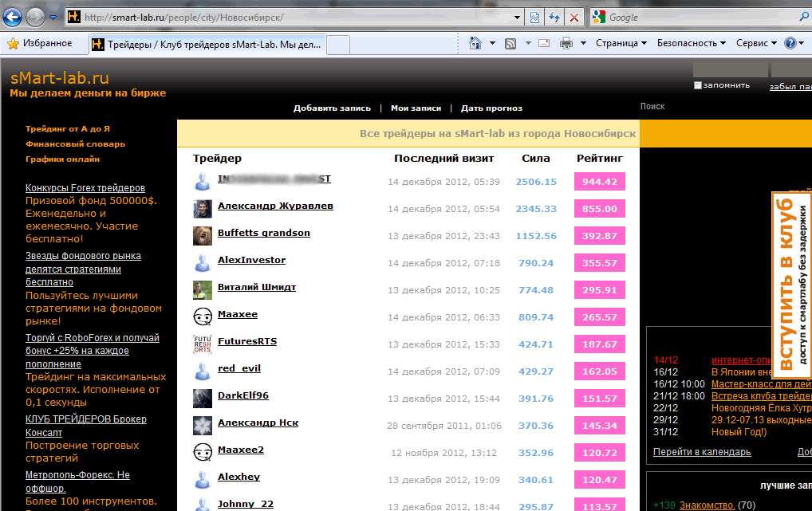
Task: Open the 'Добавить запись' link
Action: click(332, 108)
